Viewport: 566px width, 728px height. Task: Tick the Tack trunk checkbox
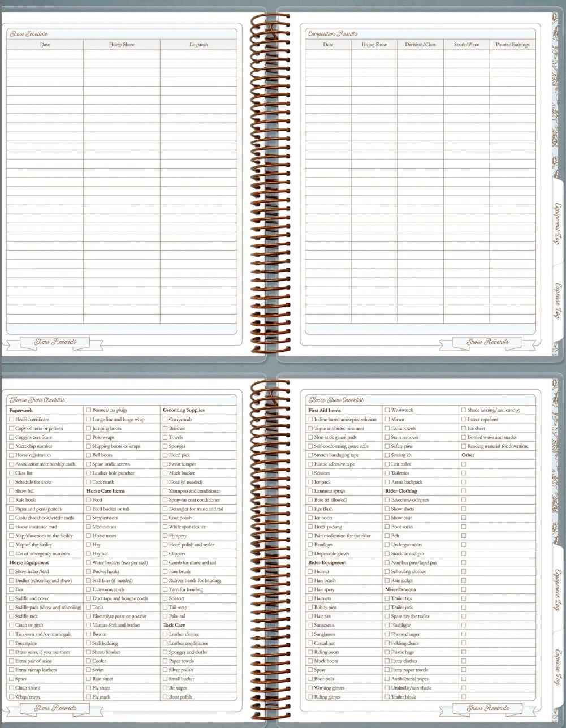(x=89, y=482)
